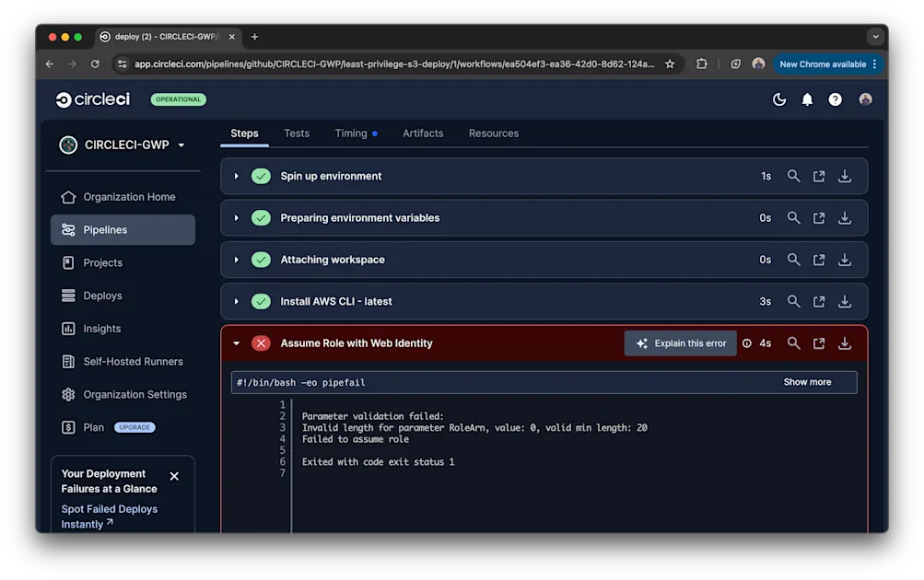Viewport: 924px width, 580px height.
Task: Open a new browser tab
Action: point(254,37)
